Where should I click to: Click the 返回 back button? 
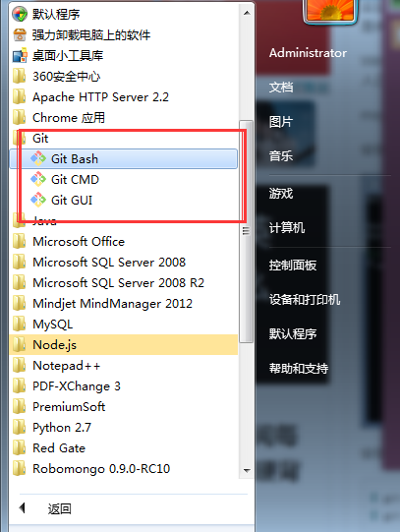(46, 508)
